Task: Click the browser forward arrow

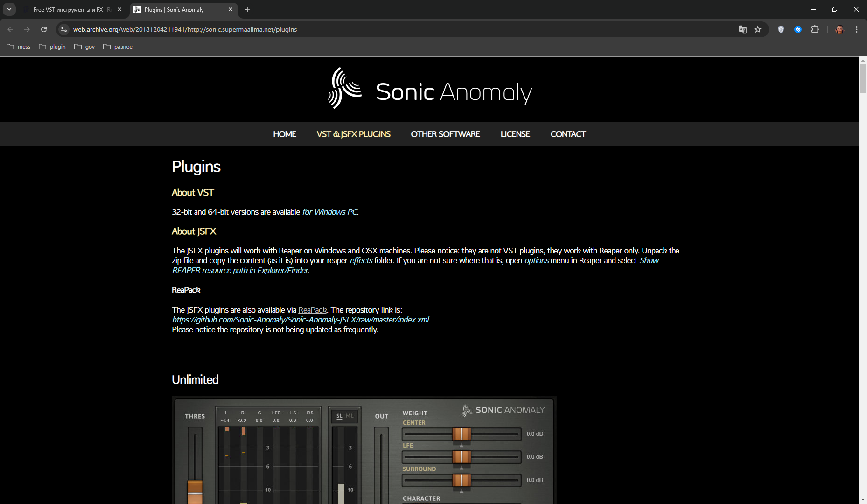Action: click(x=27, y=29)
